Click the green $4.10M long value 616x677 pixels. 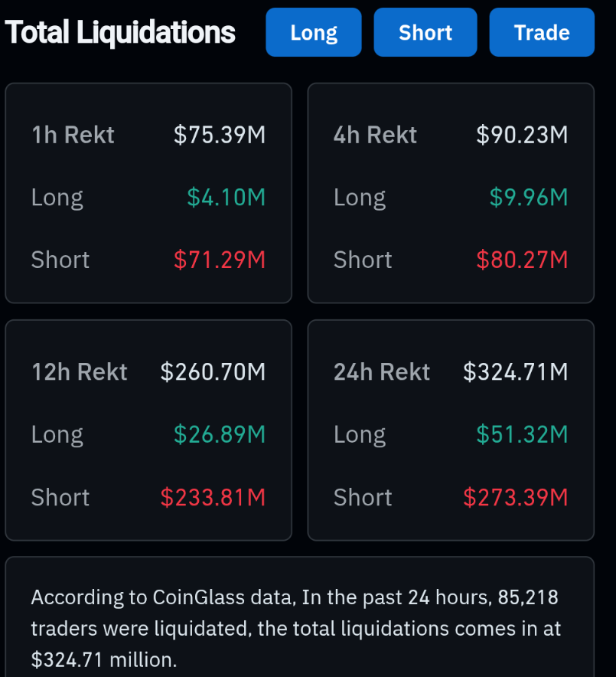click(x=227, y=198)
